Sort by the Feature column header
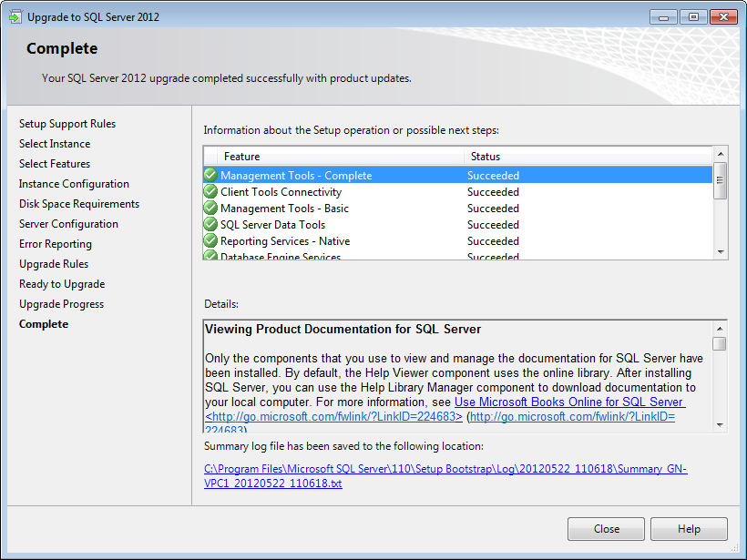The width and height of the screenshot is (747, 560). (x=340, y=157)
